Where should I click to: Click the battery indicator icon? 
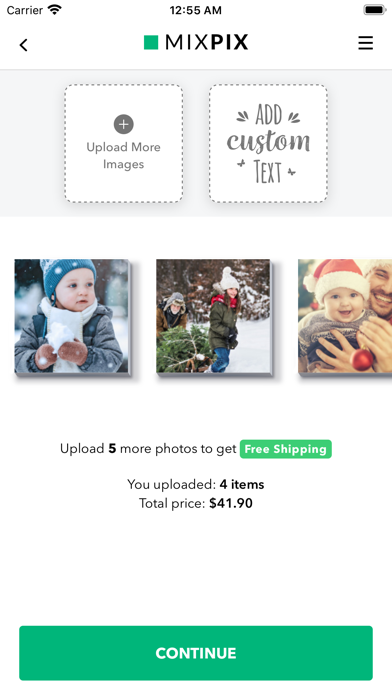[375, 10]
